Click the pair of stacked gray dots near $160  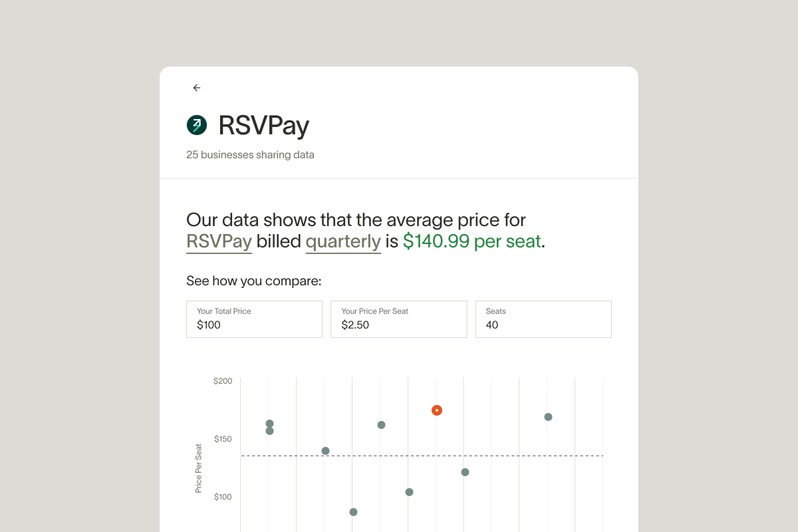click(269, 426)
